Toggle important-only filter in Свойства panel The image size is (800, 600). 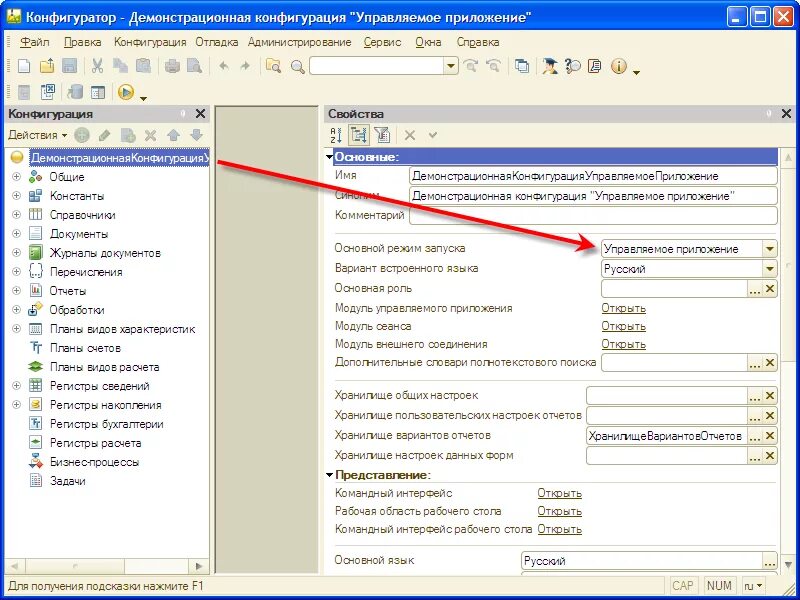(382, 135)
